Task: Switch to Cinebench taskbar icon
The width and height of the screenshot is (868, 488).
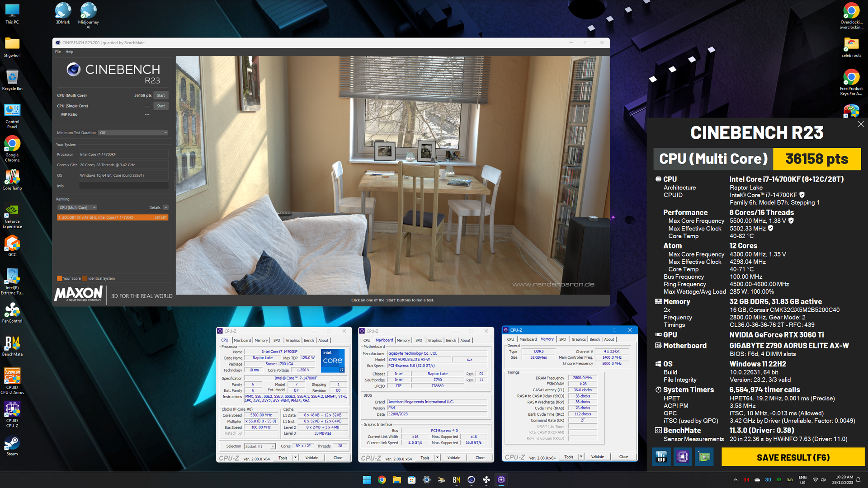Action: (471, 480)
